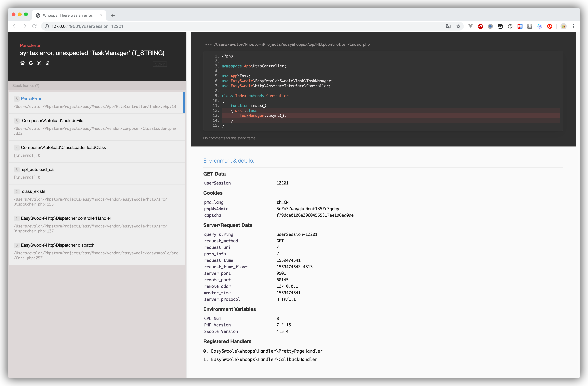Image resolution: width=588 pixels, height=386 pixels.
Task: Search the error on DuckDuckGo icon
Action: coord(39,63)
